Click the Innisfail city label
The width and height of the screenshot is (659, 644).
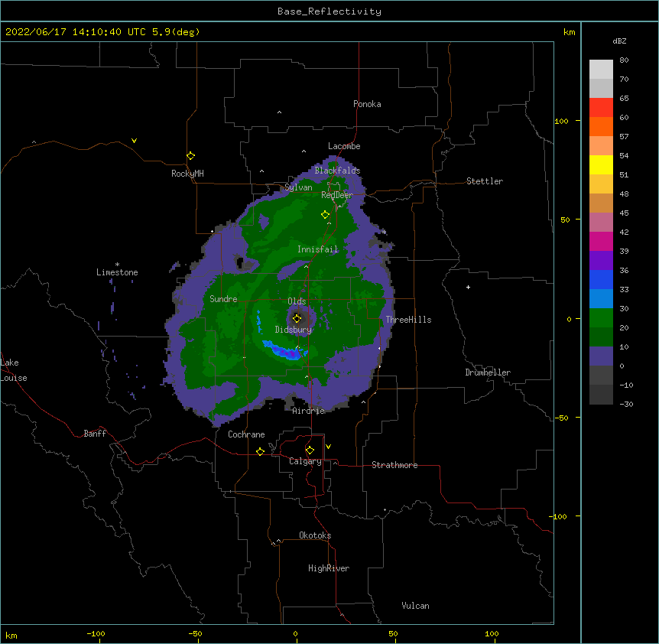click(317, 249)
